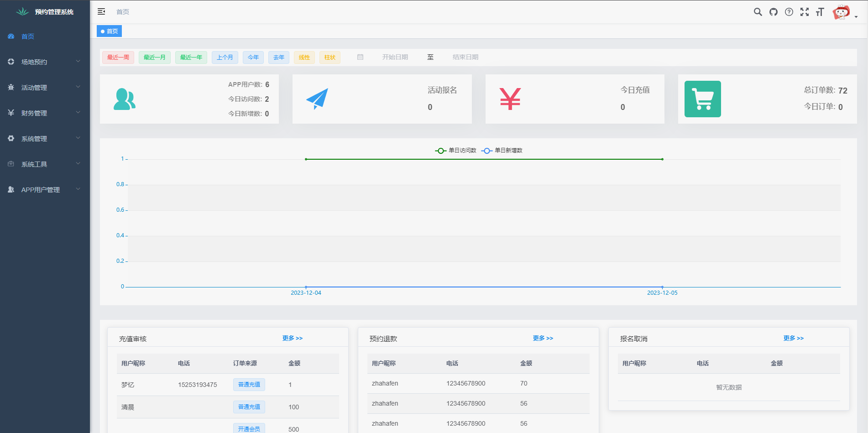The image size is (868, 433).
Task: Open the user avatar dropdown
Action: pos(844,12)
